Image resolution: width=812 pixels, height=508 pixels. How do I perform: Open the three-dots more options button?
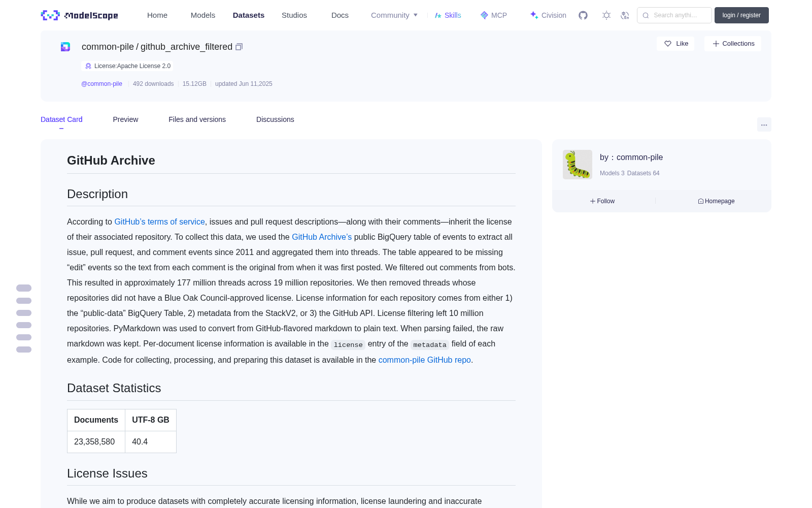764,124
